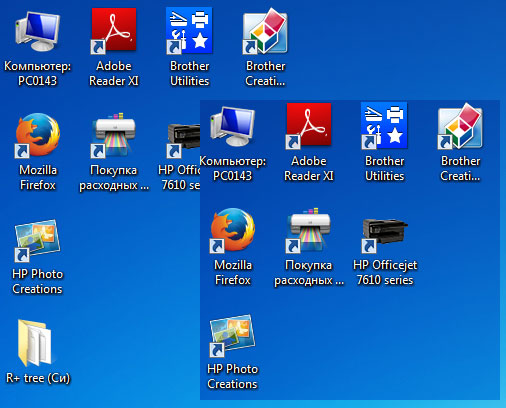The image size is (506, 408).
Task: Click the 'R+ tree (Си)' folder label text
Action: pos(38,378)
